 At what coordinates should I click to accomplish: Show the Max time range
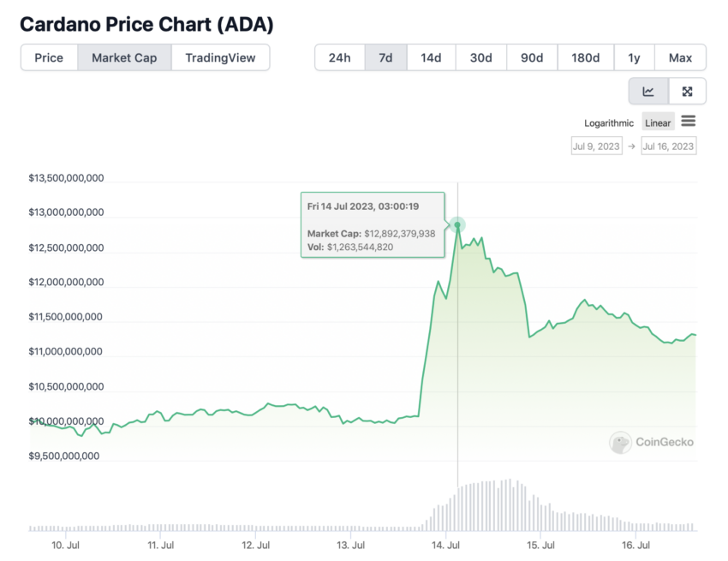click(x=681, y=57)
